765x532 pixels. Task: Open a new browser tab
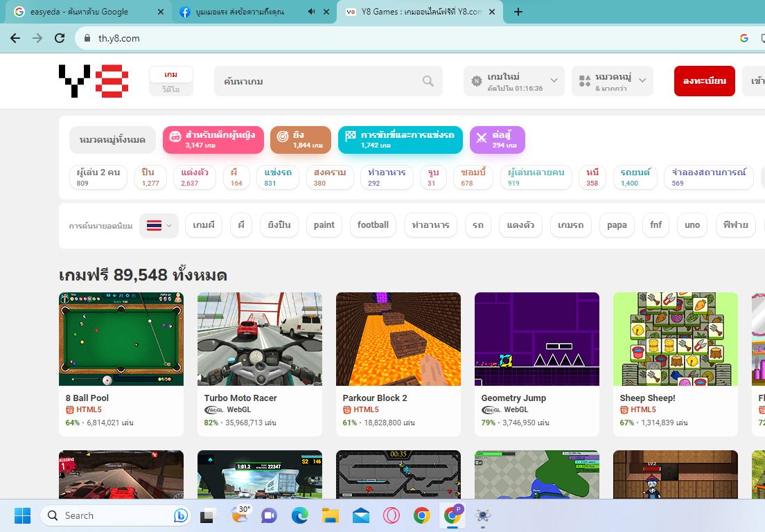tap(518, 12)
